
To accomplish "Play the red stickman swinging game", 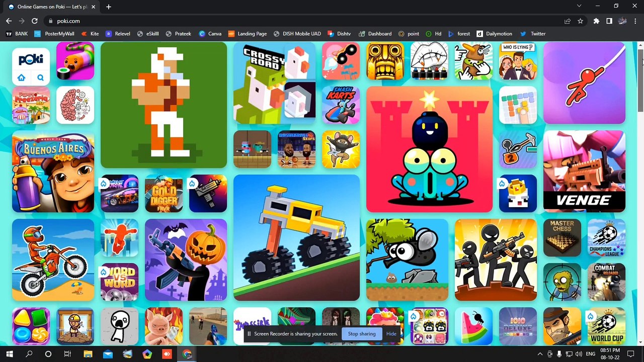I will pyautogui.click(x=584, y=83).
